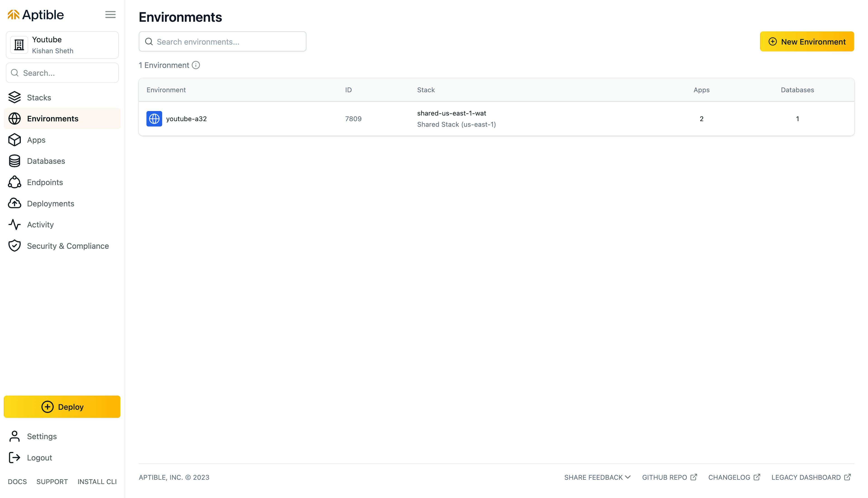This screenshot has height=498, width=868.
Task: Click the Apps cube icon
Action: [x=14, y=140]
